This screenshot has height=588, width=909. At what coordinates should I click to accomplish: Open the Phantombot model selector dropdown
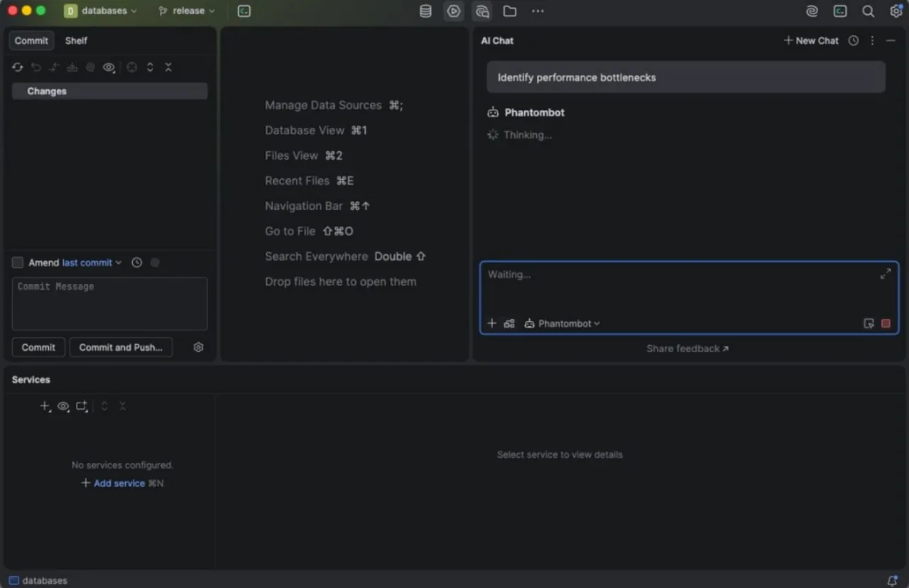tap(562, 323)
